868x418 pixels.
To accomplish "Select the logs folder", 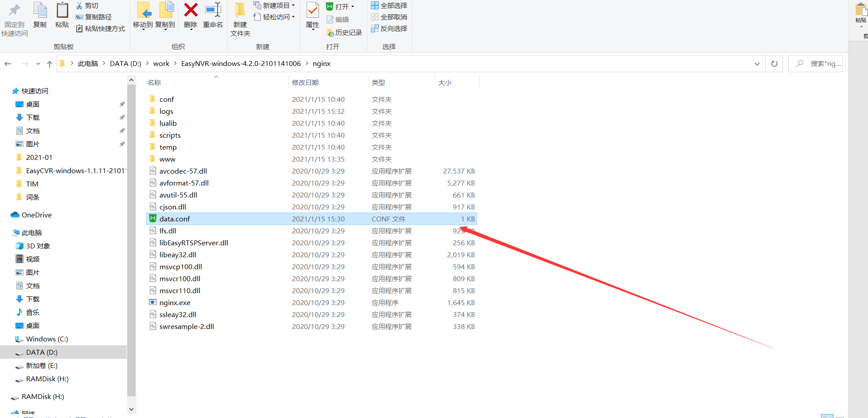I will (x=166, y=111).
